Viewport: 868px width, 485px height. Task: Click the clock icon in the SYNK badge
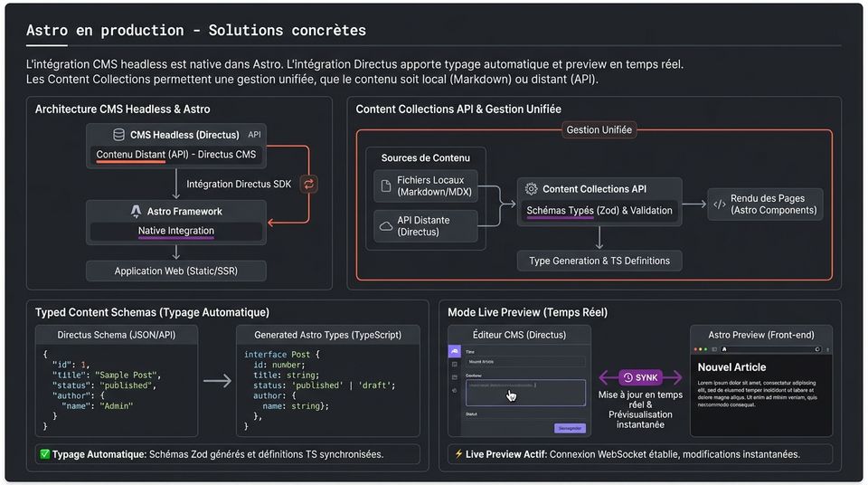tap(627, 377)
